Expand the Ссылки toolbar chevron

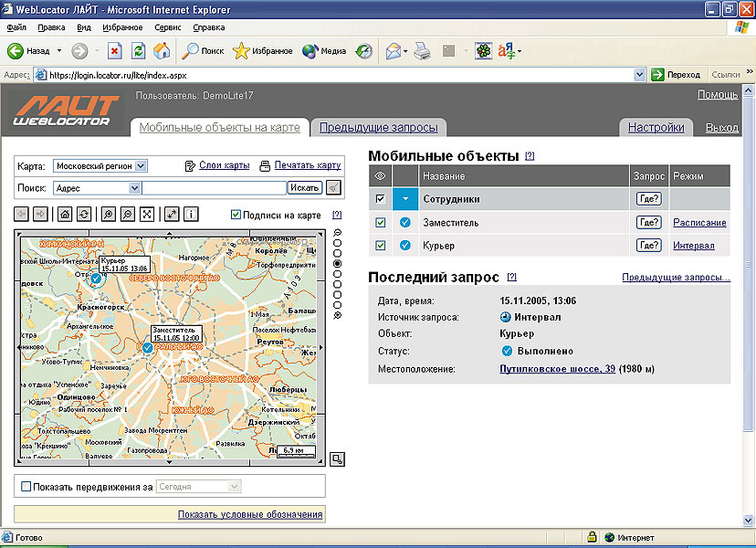point(750,72)
